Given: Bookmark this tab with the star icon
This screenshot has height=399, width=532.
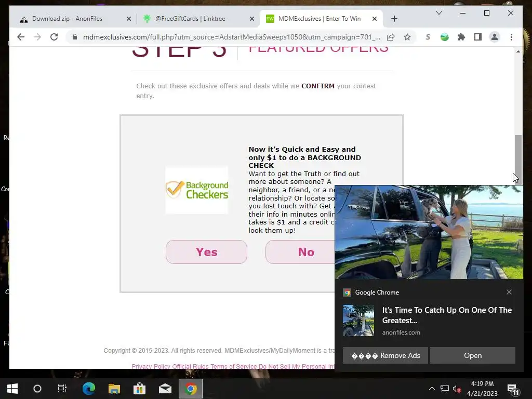Looking at the screenshot, I should [407, 37].
